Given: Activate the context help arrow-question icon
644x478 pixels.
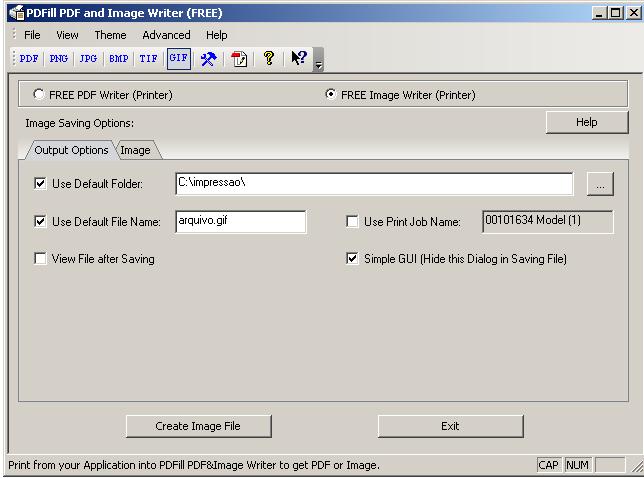Looking at the screenshot, I should [x=299, y=58].
